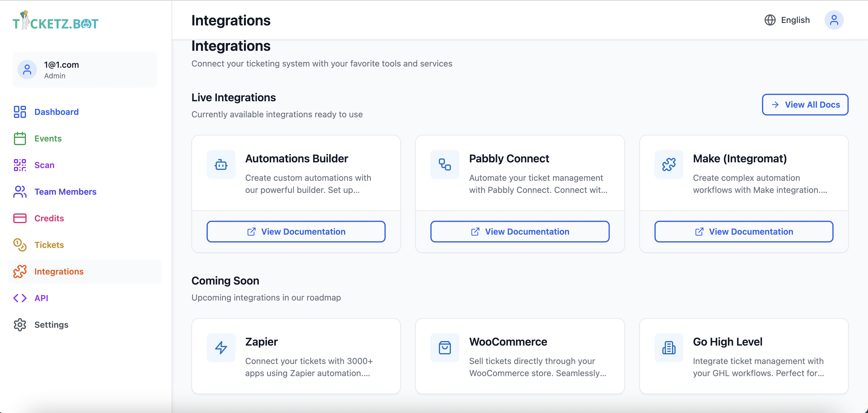View Documentation for Automations Builder
Image resolution: width=868 pixels, height=413 pixels.
click(x=296, y=232)
